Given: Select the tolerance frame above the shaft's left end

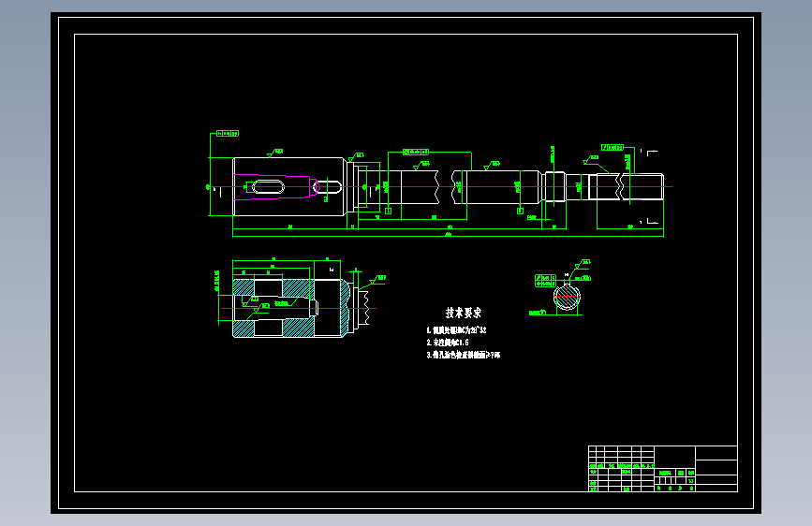Looking at the screenshot, I should point(228,134).
